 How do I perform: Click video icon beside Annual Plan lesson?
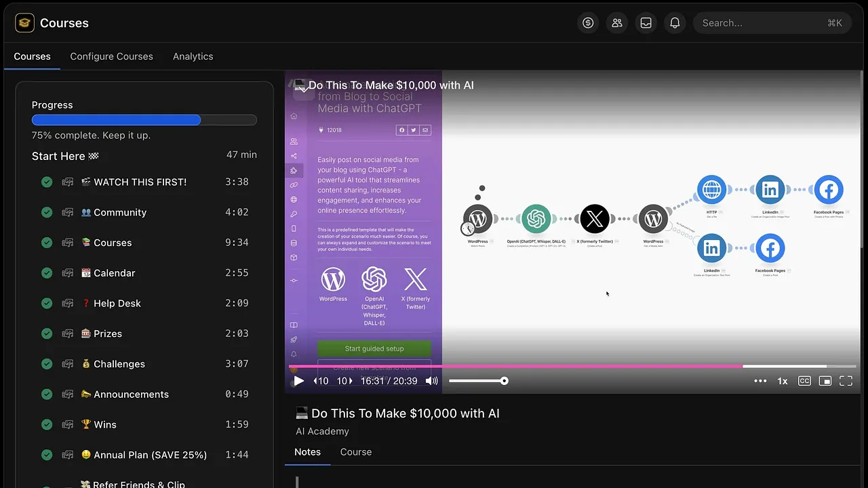point(68,455)
